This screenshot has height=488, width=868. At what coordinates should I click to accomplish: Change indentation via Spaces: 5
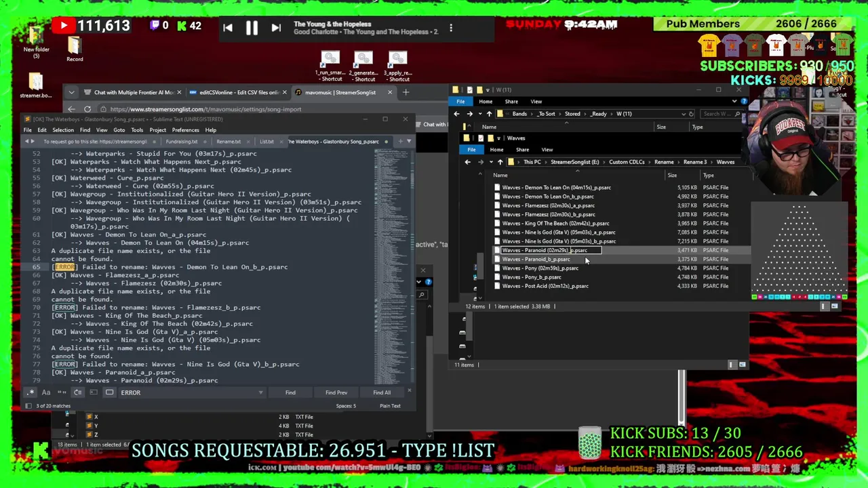tap(346, 406)
